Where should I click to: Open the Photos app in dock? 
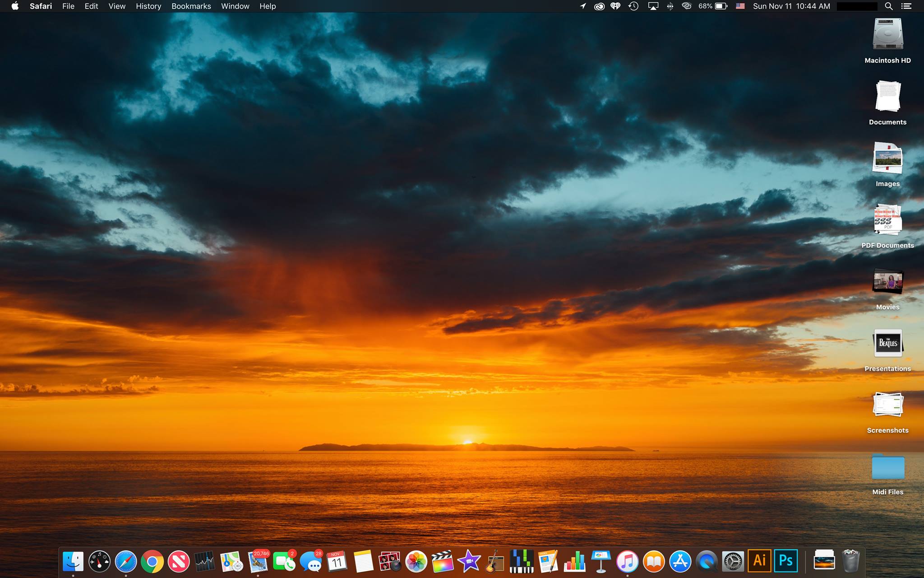(416, 562)
